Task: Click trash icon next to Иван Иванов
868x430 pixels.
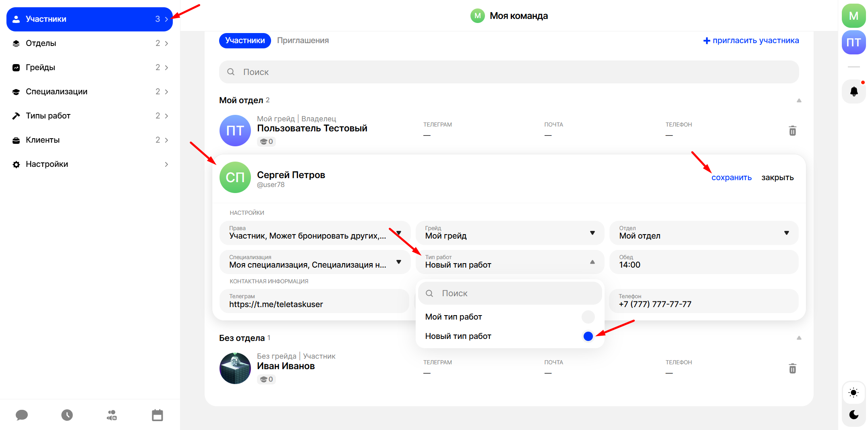Action: 792,369
